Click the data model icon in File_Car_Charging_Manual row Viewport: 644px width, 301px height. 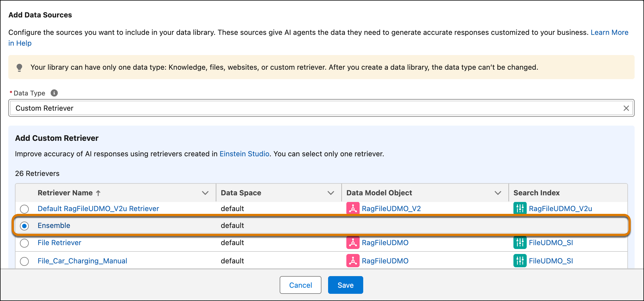(x=353, y=261)
